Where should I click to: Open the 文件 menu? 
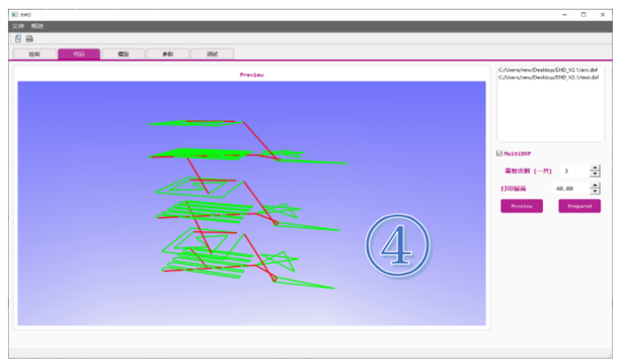pyautogui.click(x=18, y=27)
